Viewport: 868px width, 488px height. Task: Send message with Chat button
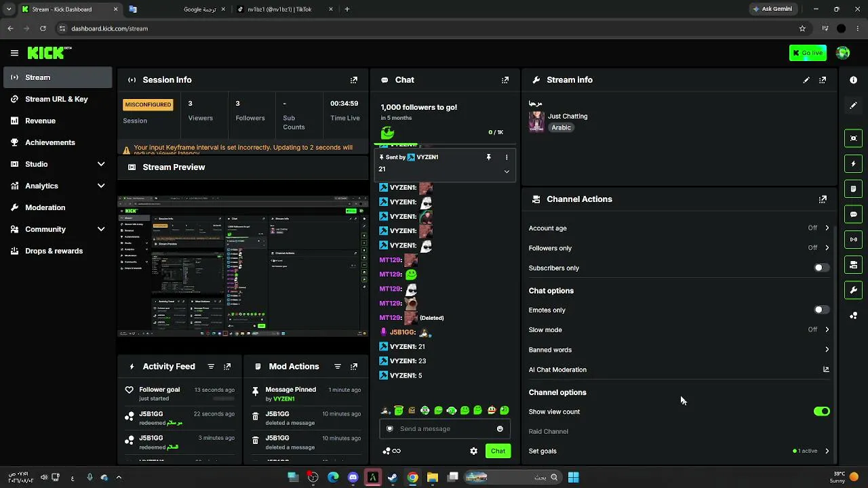tap(498, 451)
